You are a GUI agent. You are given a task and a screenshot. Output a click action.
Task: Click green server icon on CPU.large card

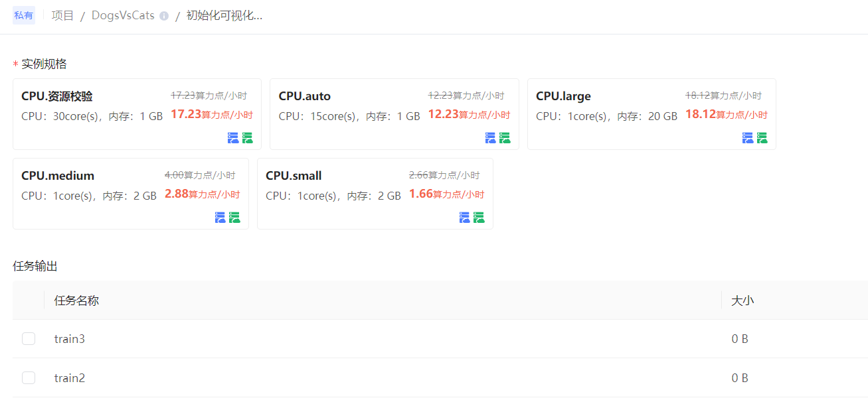(x=762, y=138)
